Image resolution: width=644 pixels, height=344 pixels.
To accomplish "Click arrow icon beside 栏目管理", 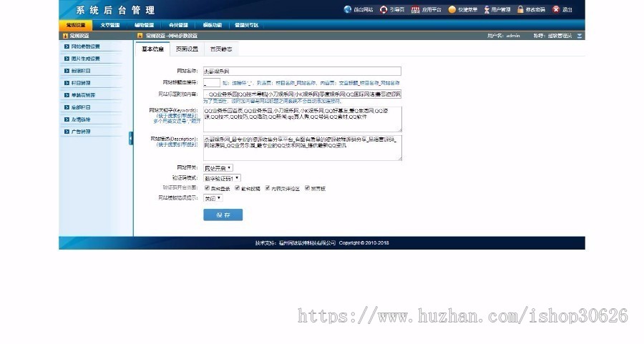I will 67,83.
